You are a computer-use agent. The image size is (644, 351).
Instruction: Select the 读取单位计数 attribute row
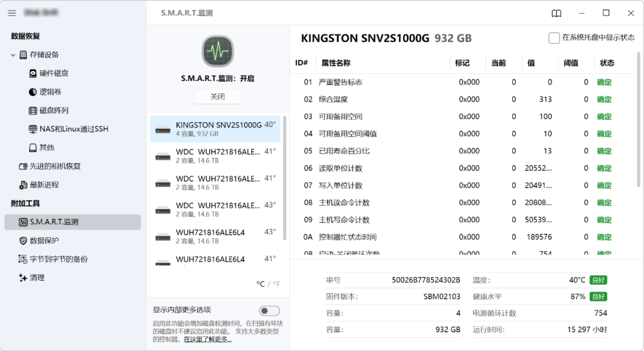coord(463,168)
